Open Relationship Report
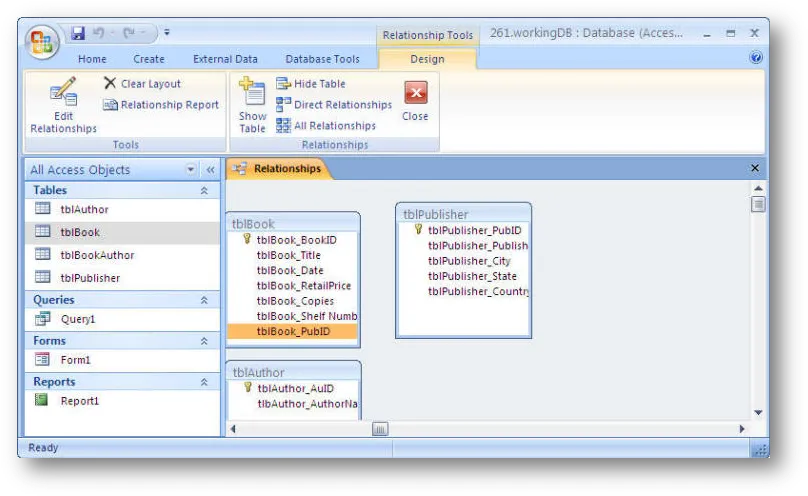This screenshot has height=496, width=808. pyautogui.click(x=161, y=105)
